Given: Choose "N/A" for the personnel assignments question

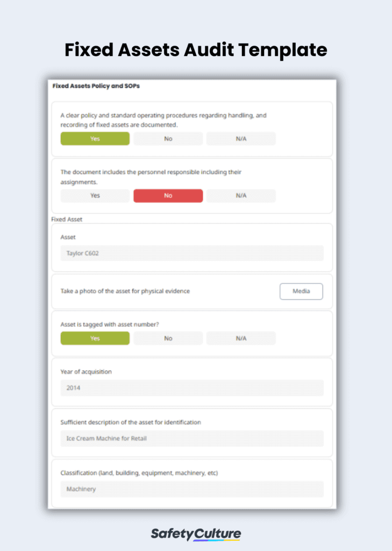Looking at the screenshot, I should pyautogui.click(x=241, y=195).
